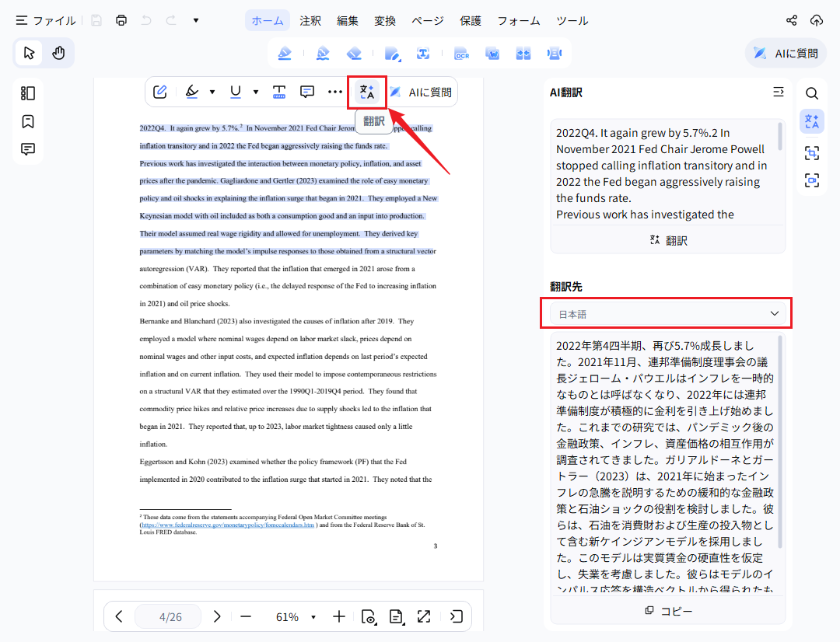840x642 pixels.
Task: Switch to the ホーム tab
Action: click(268, 21)
